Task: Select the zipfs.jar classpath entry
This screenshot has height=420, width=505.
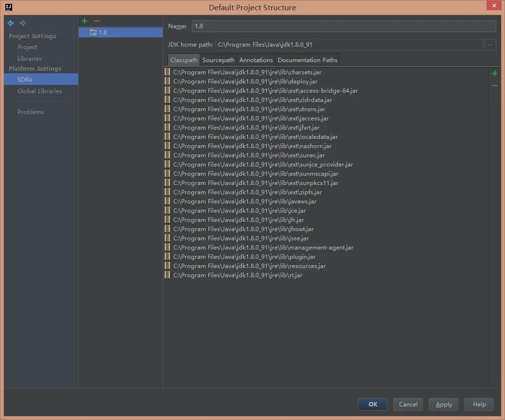Action: tap(247, 192)
